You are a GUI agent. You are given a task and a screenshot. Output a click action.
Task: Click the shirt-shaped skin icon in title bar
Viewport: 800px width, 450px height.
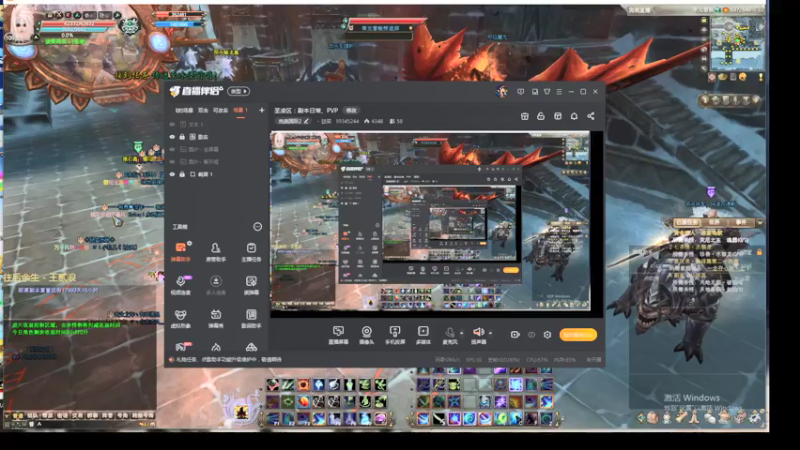(x=547, y=92)
